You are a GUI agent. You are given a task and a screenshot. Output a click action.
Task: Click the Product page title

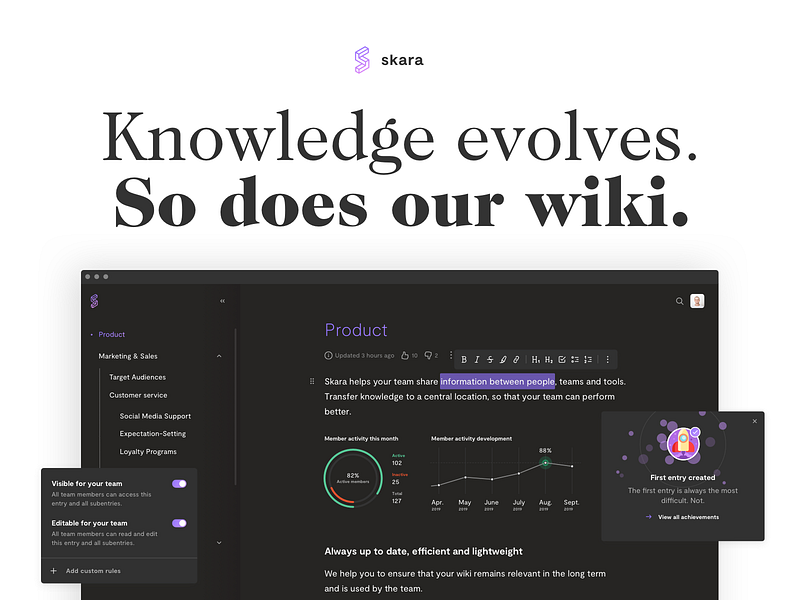coord(356,330)
